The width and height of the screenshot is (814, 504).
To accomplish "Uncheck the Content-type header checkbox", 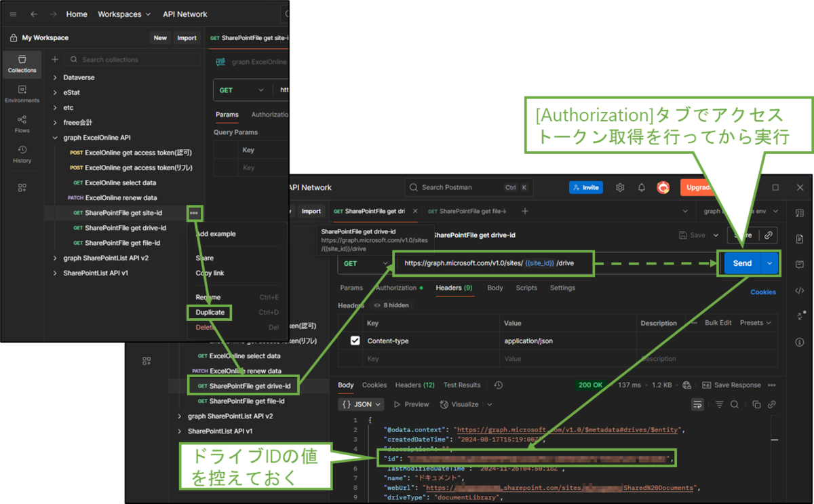I will click(355, 341).
